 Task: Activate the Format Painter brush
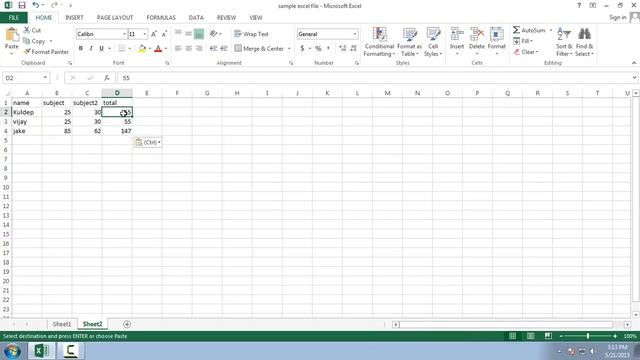[x=46, y=52]
